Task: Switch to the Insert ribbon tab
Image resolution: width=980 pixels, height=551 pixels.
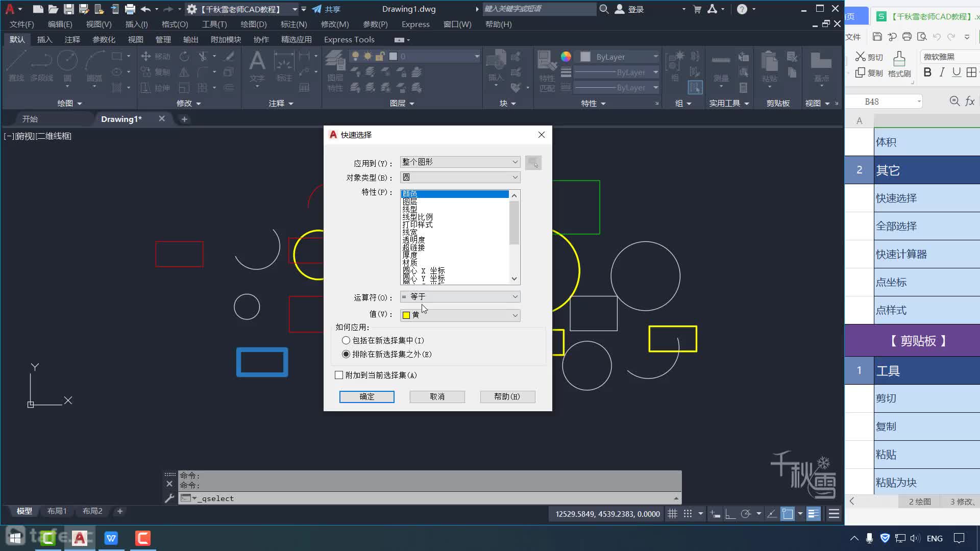Action: (44, 40)
